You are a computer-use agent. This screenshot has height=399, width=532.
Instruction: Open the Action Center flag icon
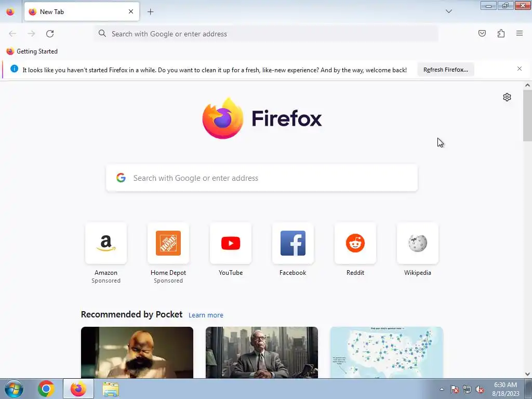pyautogui.click(x=455, y=389)
